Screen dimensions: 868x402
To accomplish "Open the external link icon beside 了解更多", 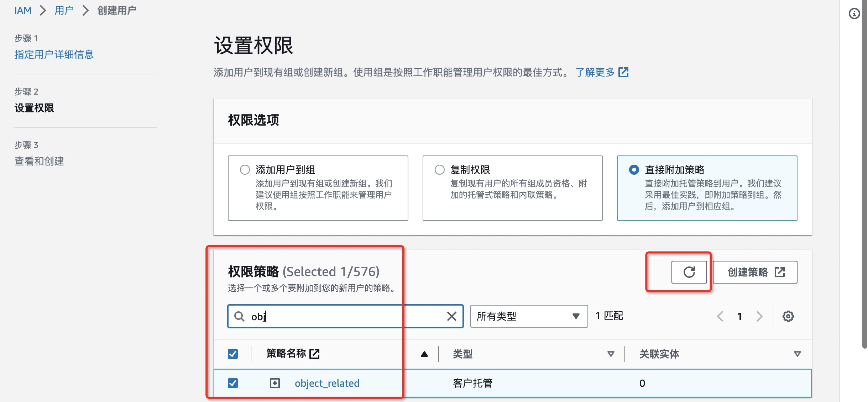I will (x=623, y=72).
